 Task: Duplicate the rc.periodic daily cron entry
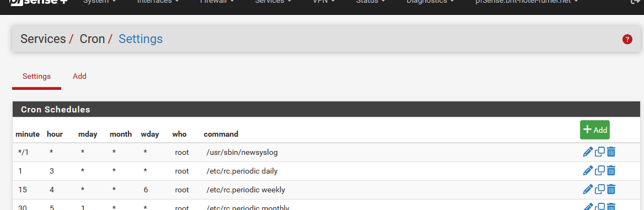click(x=600, y=170)
